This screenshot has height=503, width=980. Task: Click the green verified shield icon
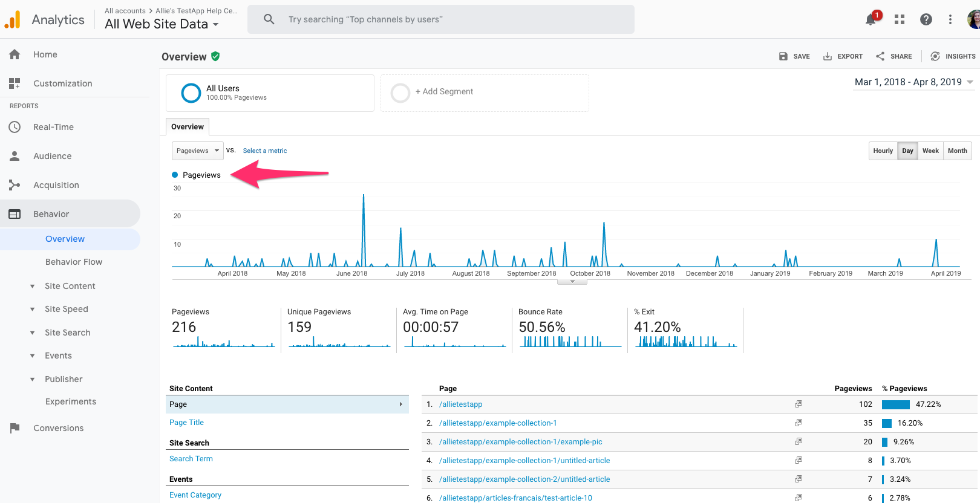pyautogui.click(x=215, y=56)
